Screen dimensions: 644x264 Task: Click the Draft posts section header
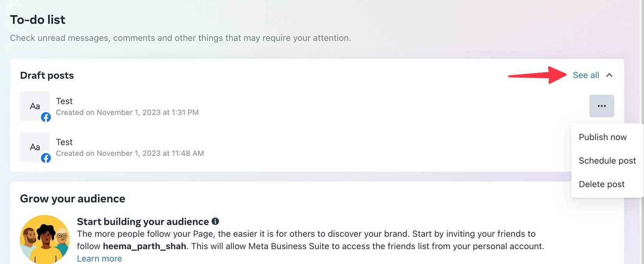pyautogui.click(x=47, y=75)
